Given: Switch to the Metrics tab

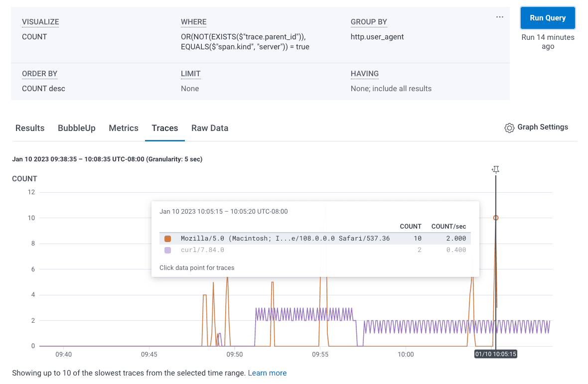Looking at the screenshot, I should tap(123, 128).
